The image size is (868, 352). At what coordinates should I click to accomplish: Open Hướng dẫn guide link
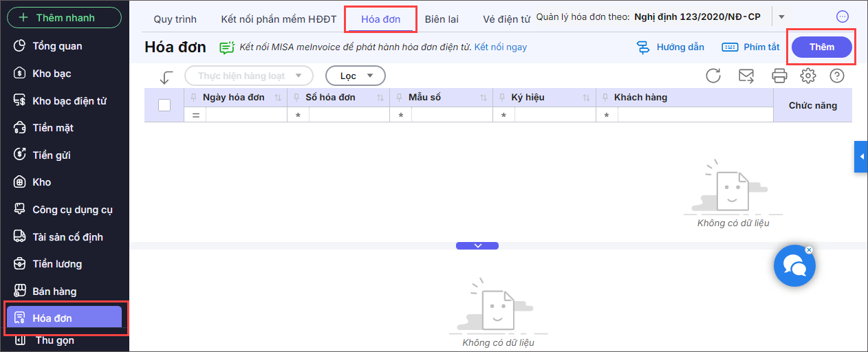pos(671,47)
